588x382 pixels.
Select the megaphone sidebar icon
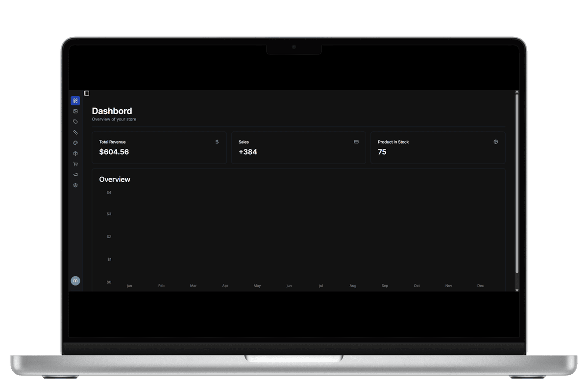coord(75,175)
